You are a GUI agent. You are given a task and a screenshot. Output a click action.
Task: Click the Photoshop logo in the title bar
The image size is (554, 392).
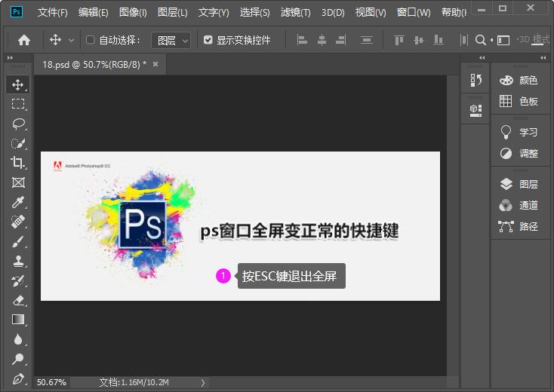17,12
